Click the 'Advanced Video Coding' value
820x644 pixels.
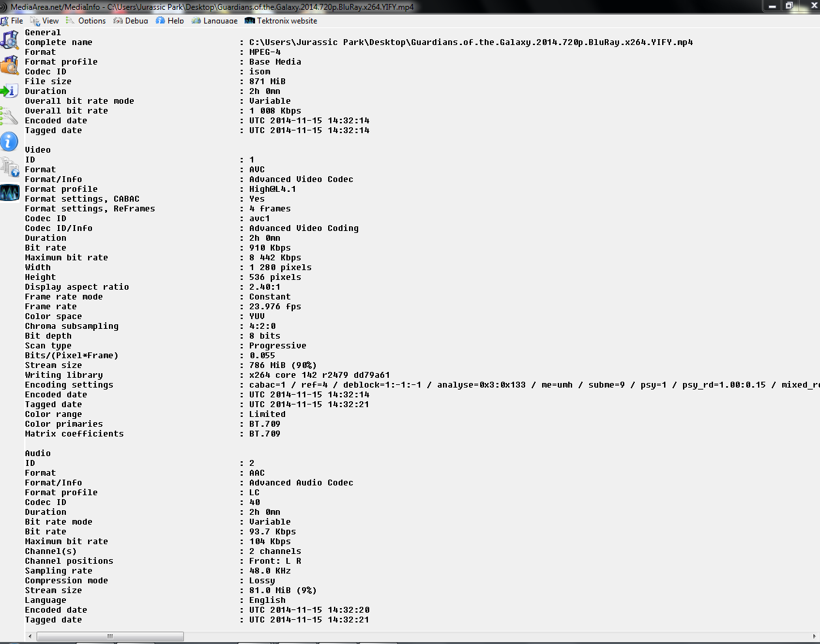(304, 228)
